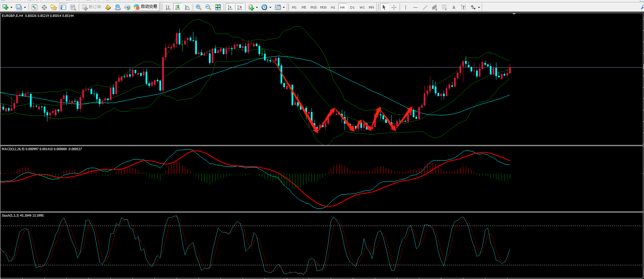Toggle the crosshair cursor mode
Screen dimensions: 644x279
pyautogui.click(x=394, y=7)
